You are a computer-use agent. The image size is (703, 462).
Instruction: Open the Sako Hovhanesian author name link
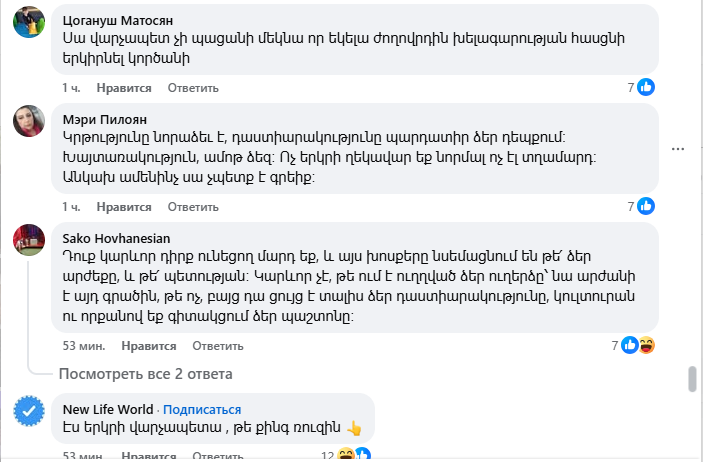(116, 239)
